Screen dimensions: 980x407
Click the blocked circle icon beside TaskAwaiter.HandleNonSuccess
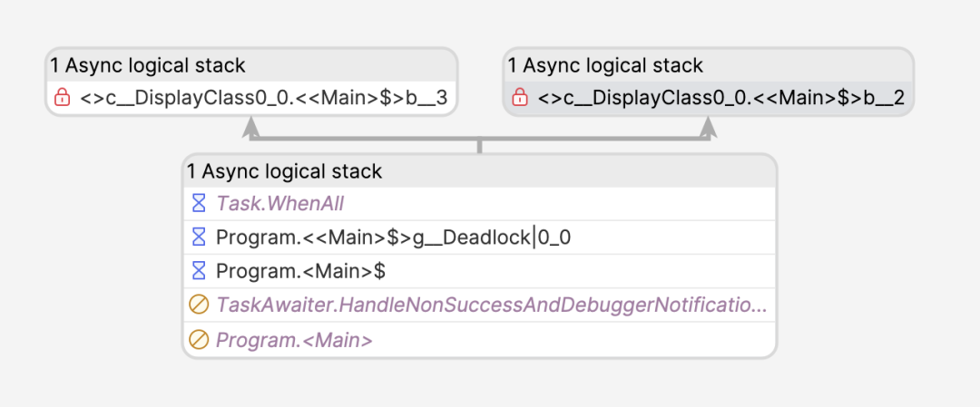[x=198, y=305]
